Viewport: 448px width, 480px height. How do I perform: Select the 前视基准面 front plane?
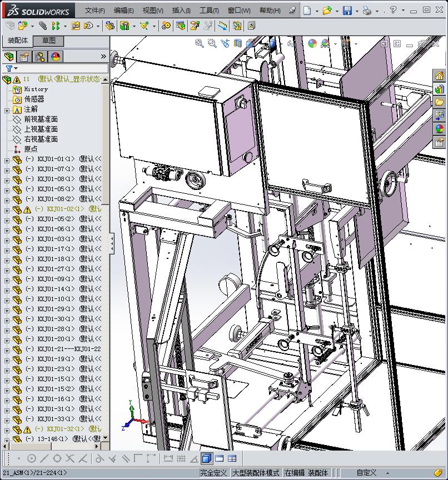click(x=41, y=119)
